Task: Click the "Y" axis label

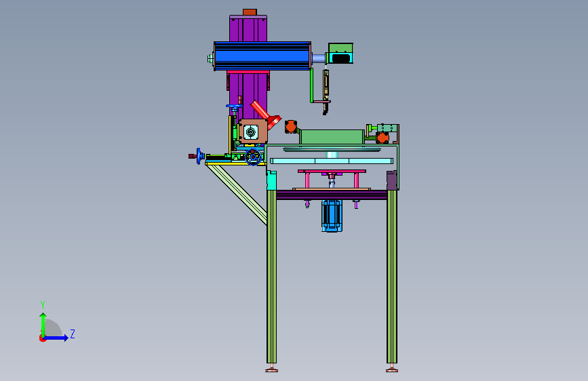Action: 43,304
